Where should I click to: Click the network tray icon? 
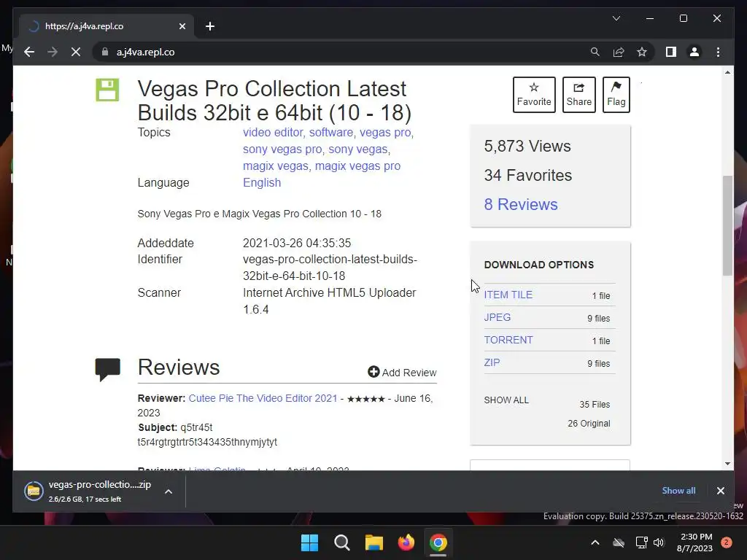pyautogui.click(x=641, y=542)
